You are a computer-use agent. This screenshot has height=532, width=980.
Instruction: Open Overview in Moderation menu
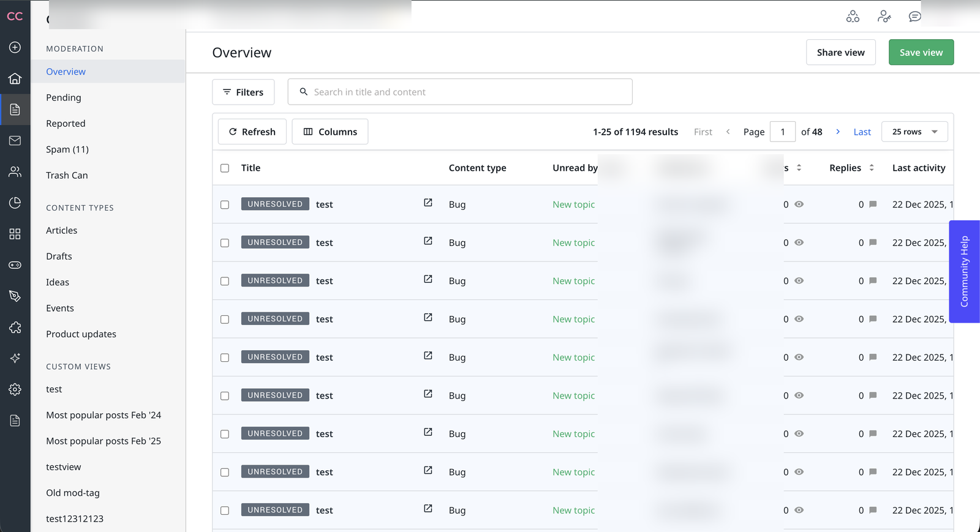pyautogui.click(x=108, y=72)
